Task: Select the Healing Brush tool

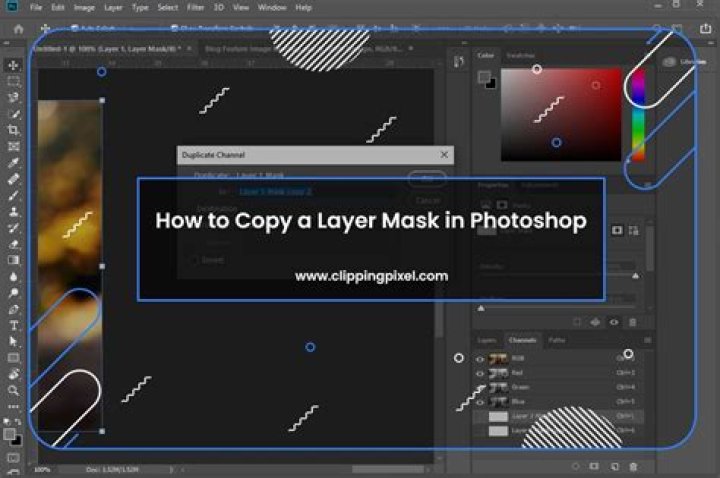Action: coord(13,179)
